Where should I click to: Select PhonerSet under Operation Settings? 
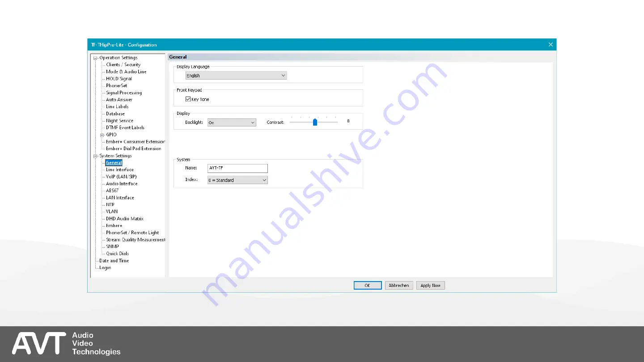click(116, 85)
